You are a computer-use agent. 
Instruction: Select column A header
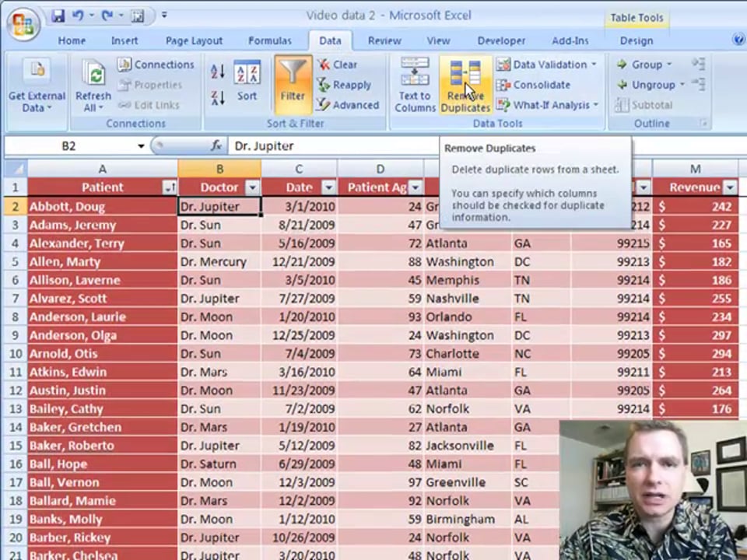coord(103,169)
